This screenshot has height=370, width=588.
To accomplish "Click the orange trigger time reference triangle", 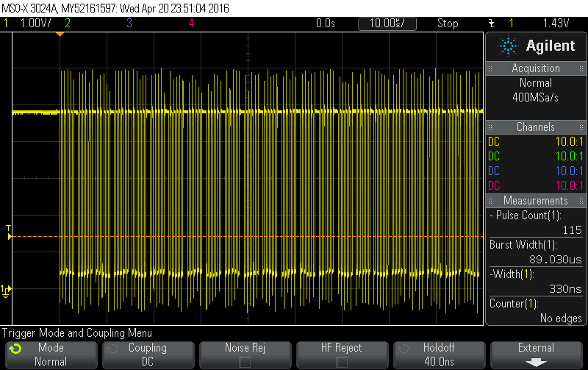I will (x=60, y=35).
